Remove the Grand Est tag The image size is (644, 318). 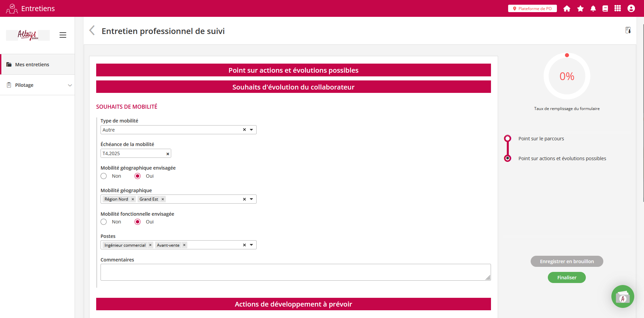pyautogui.click(x=163, y=199)
